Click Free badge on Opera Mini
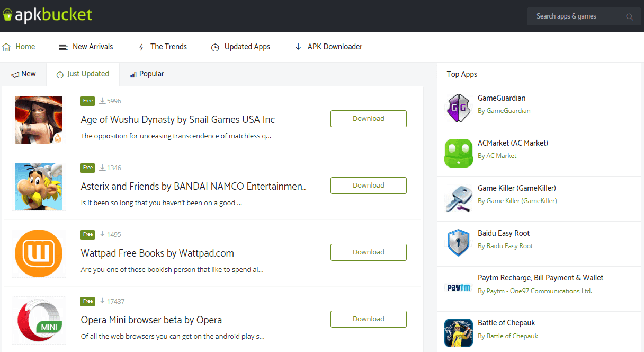Viewport: 644px width, 352px height. pyautogui.click(x=88, y=301)
